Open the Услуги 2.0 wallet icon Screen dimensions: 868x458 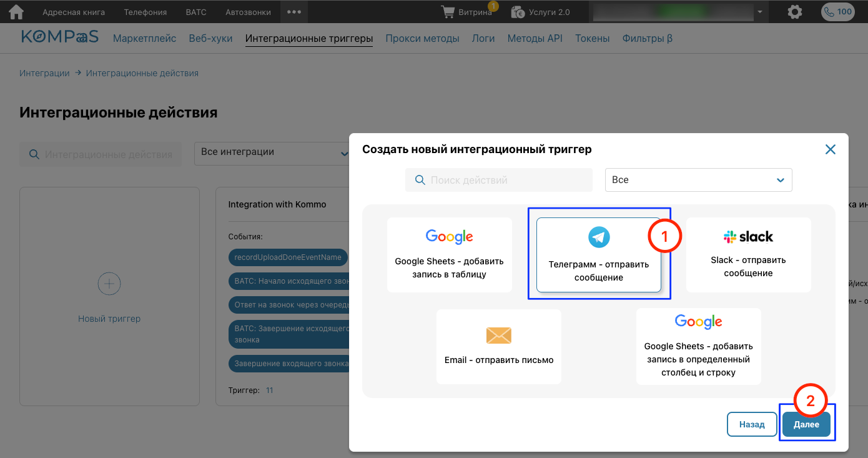(x=517, y=12)
